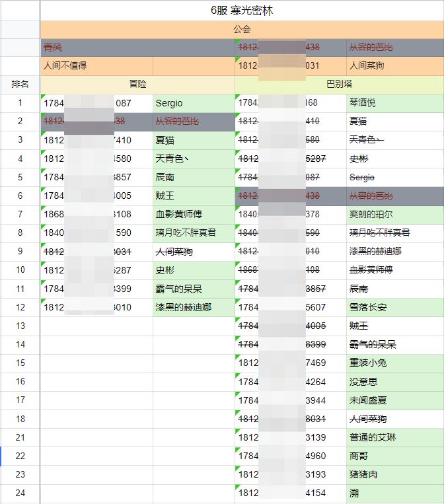This screenshot has height=504, width=444.
Task: Select struck-through '从容的芭比' in rank 2
Action: (x=194, y=122)
